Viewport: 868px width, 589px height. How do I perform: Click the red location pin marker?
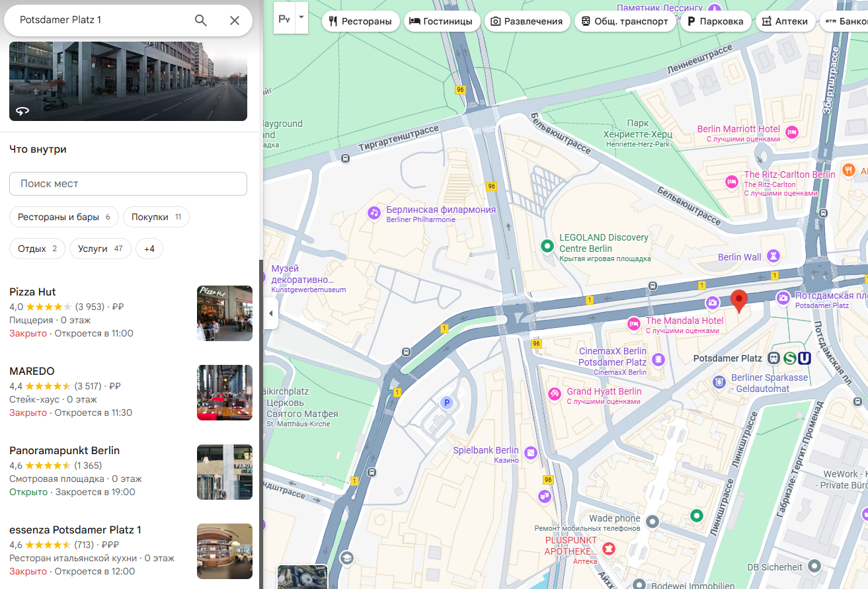tap(740, 301)
